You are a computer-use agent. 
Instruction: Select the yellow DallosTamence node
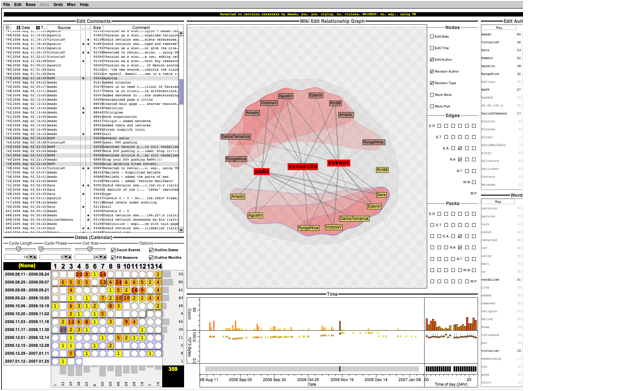(354, 219)
